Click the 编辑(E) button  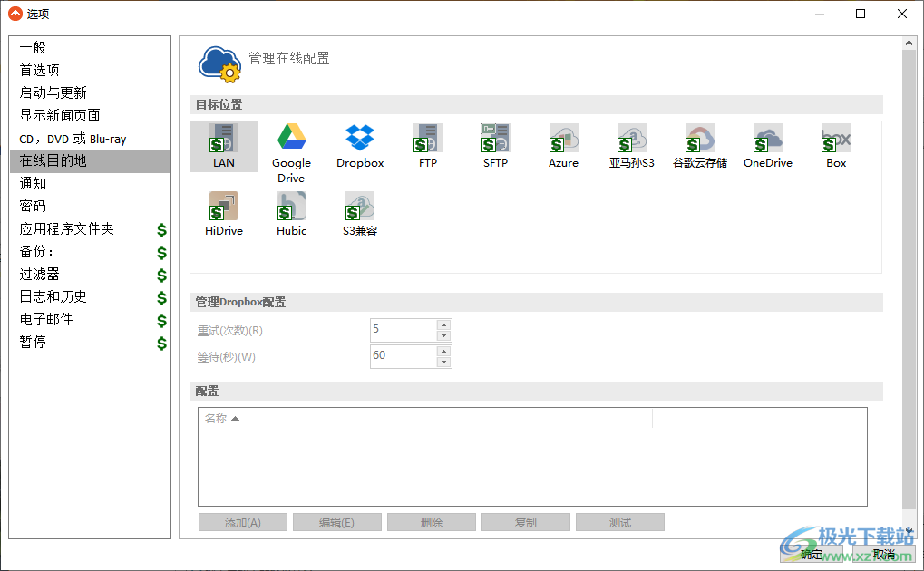[x=337, y=523]
